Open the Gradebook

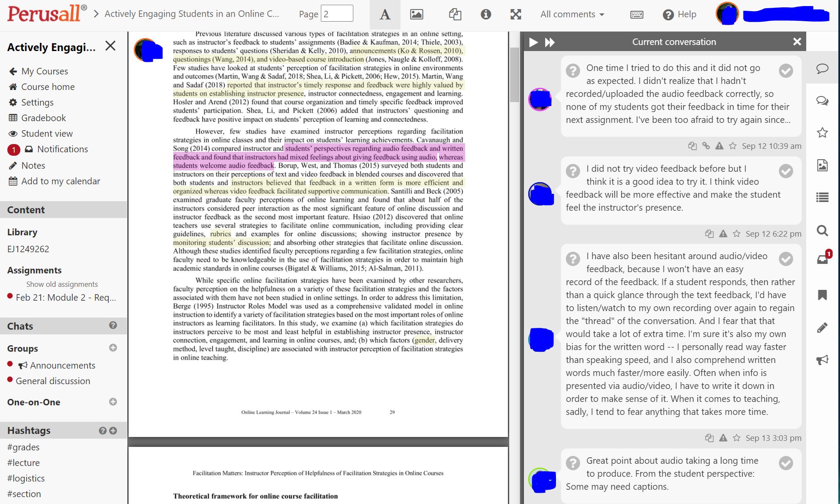point(43,118)
